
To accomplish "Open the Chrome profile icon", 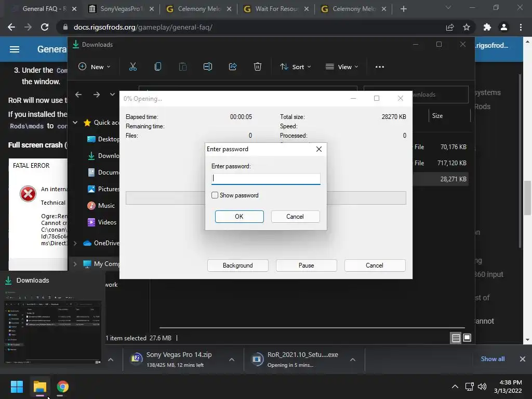I will [504, 27].
